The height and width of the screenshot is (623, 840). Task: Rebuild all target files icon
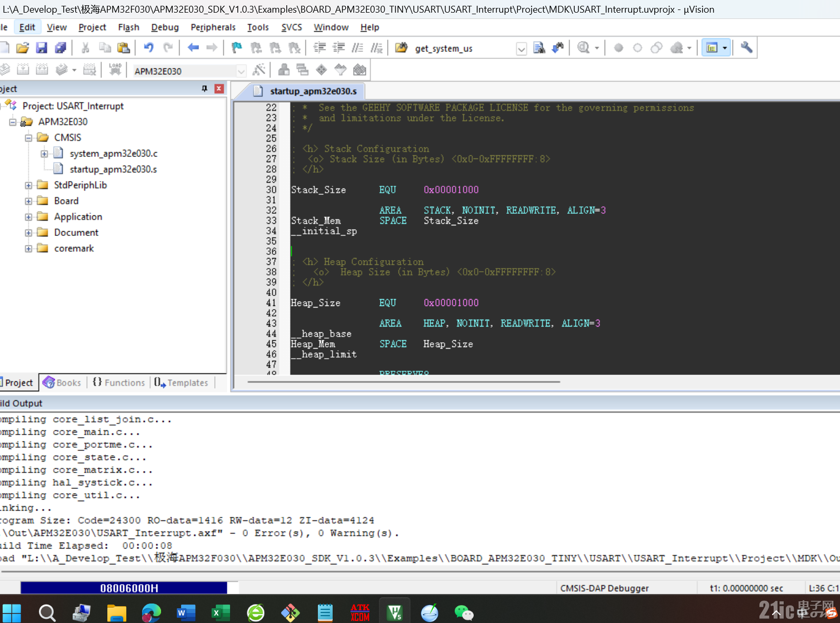[42, 70]
